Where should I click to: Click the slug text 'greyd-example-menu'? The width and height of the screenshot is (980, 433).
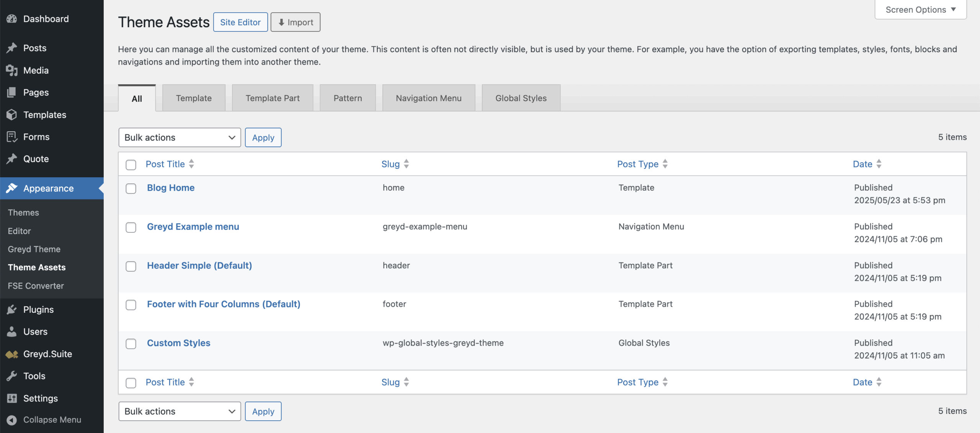click(425, 226)
